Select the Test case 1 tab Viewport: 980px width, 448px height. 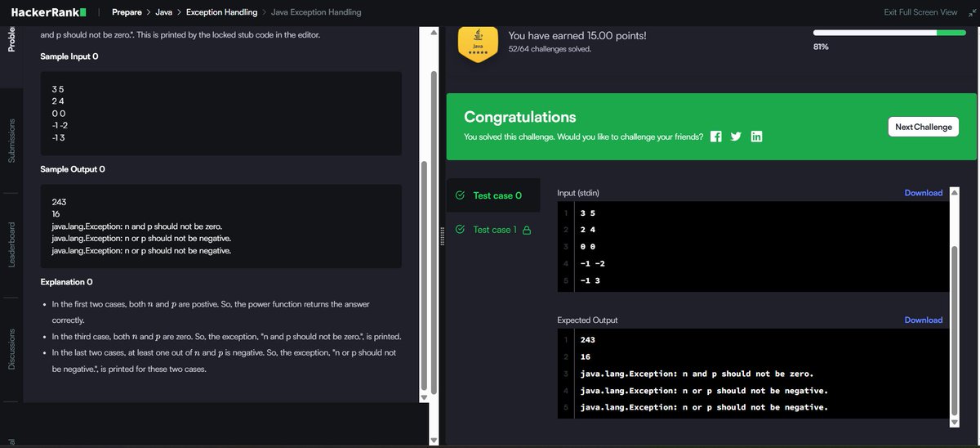[x=493, y=230]
